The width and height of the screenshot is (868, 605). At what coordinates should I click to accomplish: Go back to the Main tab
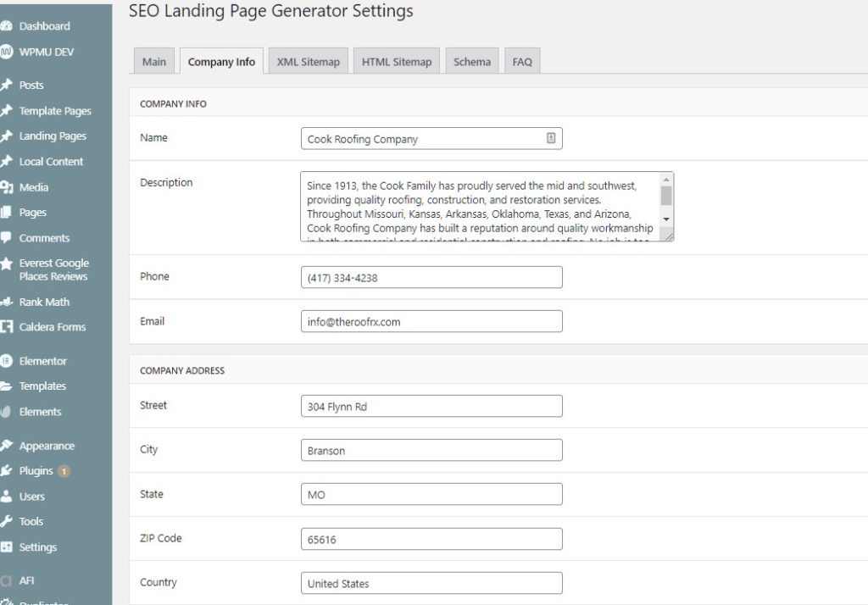coord(153,60)
